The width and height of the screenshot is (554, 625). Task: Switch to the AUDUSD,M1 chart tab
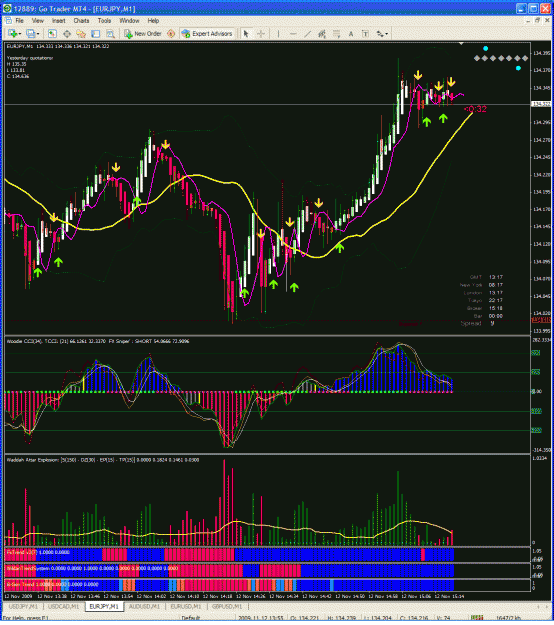144,606
